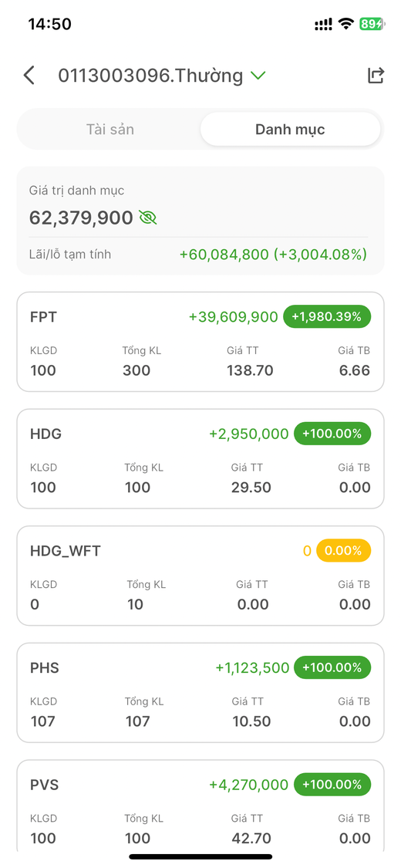Tap PVS +100.00% green badge
Image resolution: width=401 pixels, height=868 pixels.
coord(332,785)
